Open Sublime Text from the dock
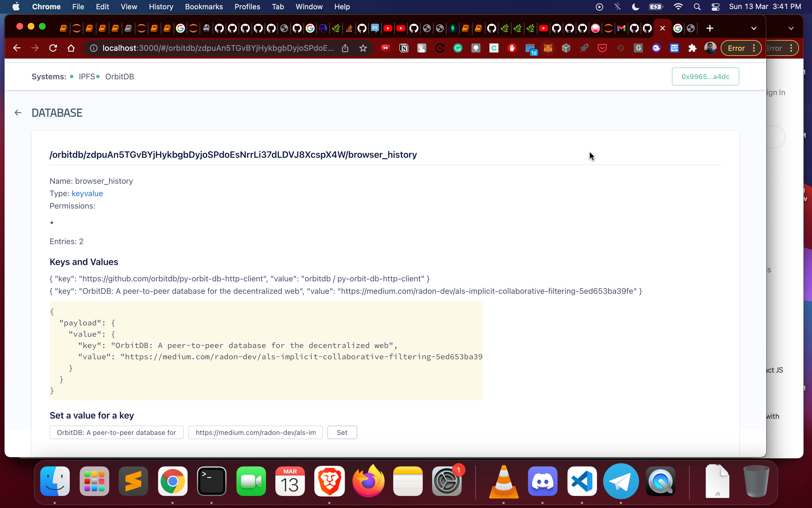Screen dimensions: 812x508 click(x=133, y=481)
